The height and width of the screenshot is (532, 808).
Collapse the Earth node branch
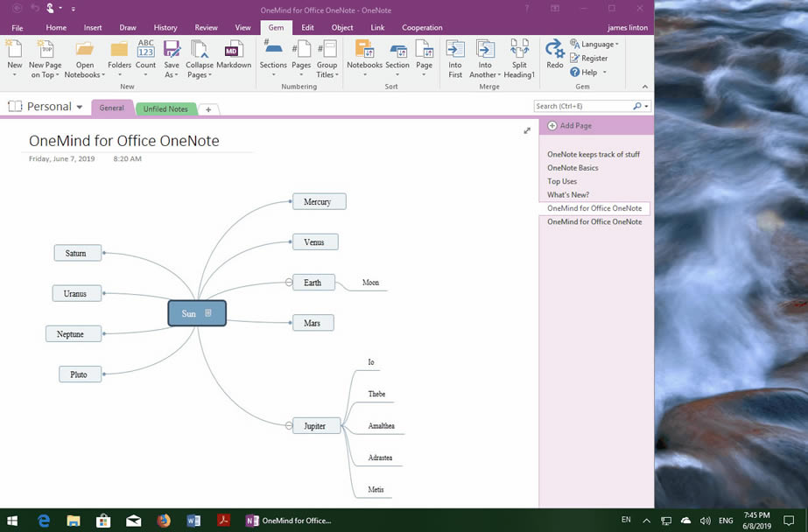point(288,283)
